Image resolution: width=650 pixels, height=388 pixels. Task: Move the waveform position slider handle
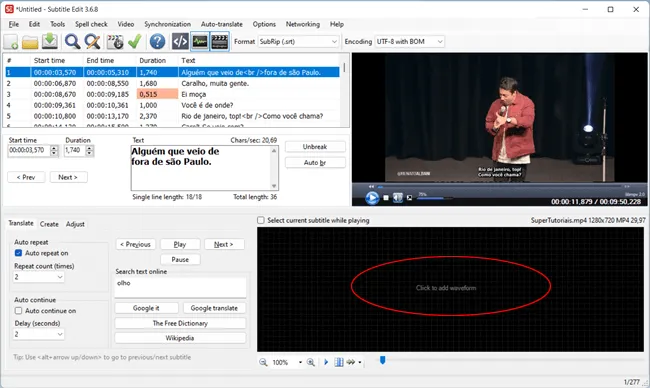tap(383, 360)
